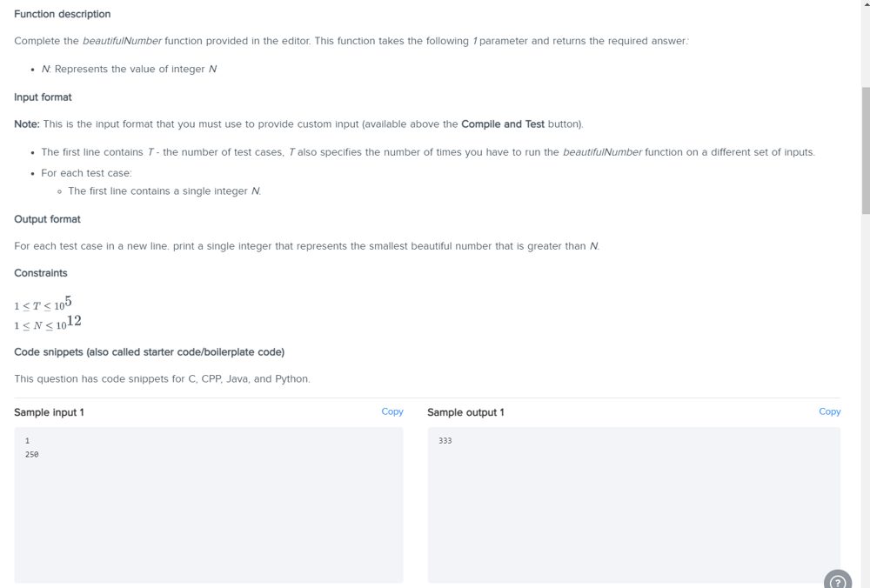Viewport: 870px width, 588px height.
Task: Click the Output format heading
Action: 47,219
